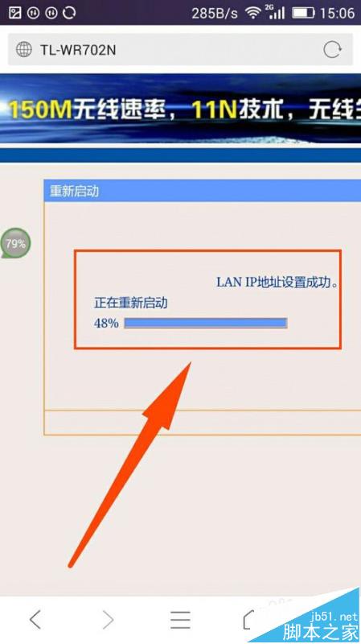Tap the 15:06 clock in the status bar

pyautogui.click(x=337, y=13)
